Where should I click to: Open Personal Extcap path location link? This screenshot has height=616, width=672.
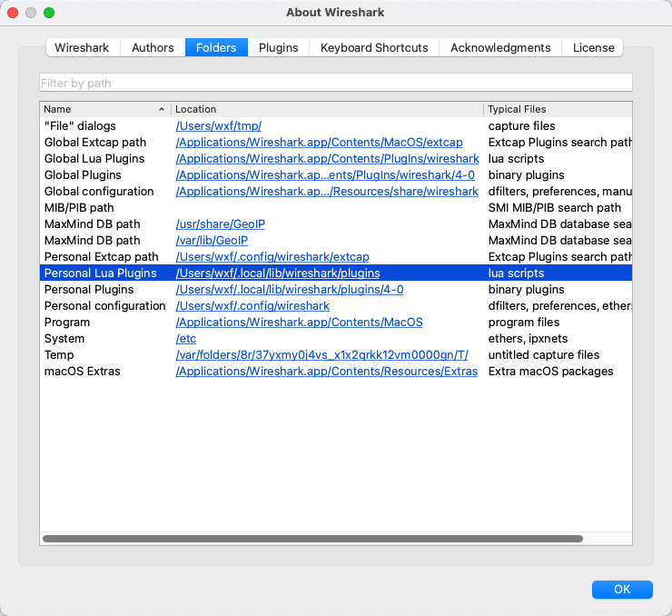272,257
